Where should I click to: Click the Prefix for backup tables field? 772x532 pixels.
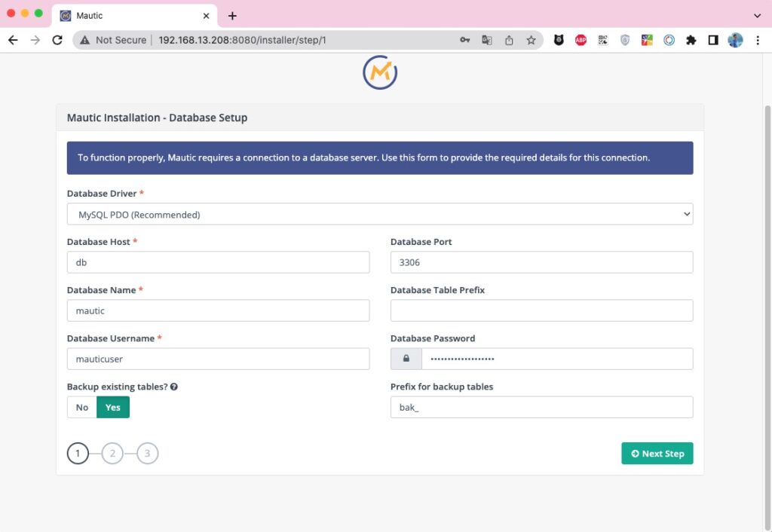point(541,408)
